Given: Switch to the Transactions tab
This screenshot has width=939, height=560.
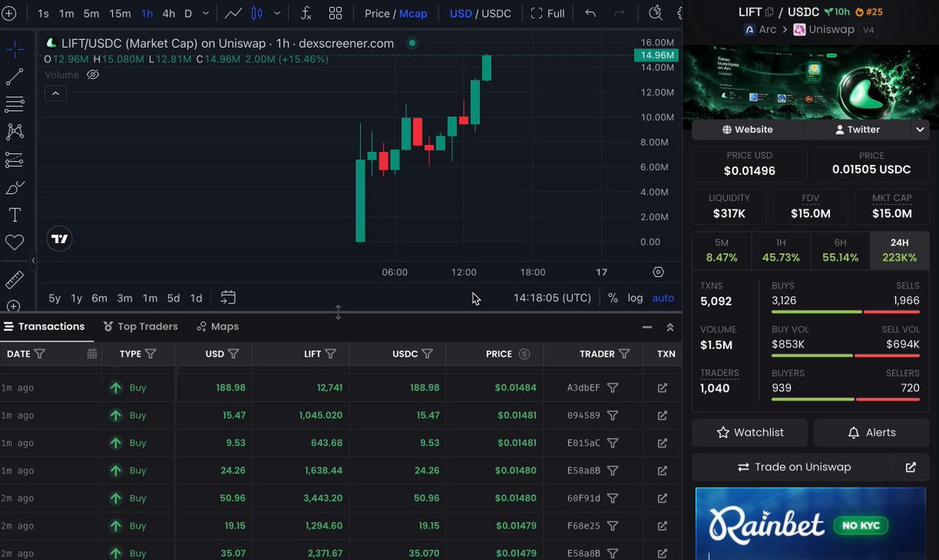Looking at the screenshot, I should (x=44, y=326).
